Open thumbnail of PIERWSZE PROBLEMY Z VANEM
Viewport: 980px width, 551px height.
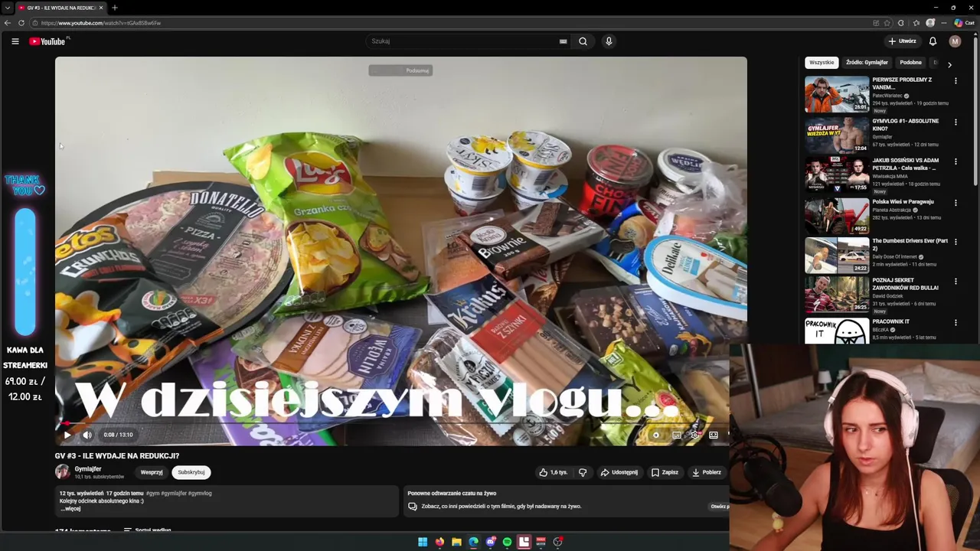(837, 94)
